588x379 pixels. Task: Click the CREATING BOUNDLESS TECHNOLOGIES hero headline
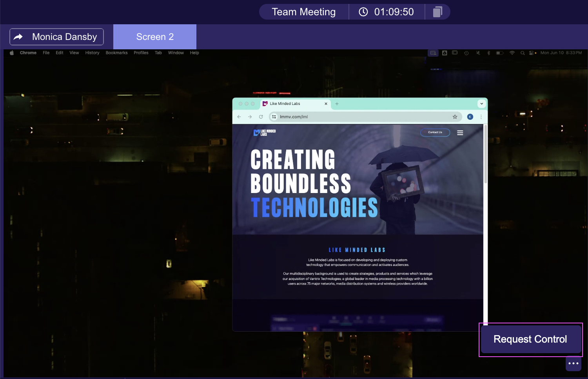314,183
